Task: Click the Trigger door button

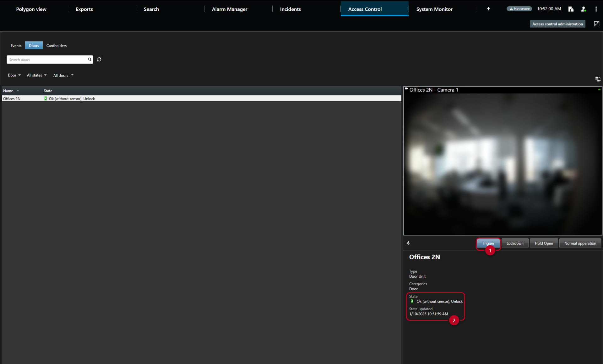Action: (x=488, y=243)
